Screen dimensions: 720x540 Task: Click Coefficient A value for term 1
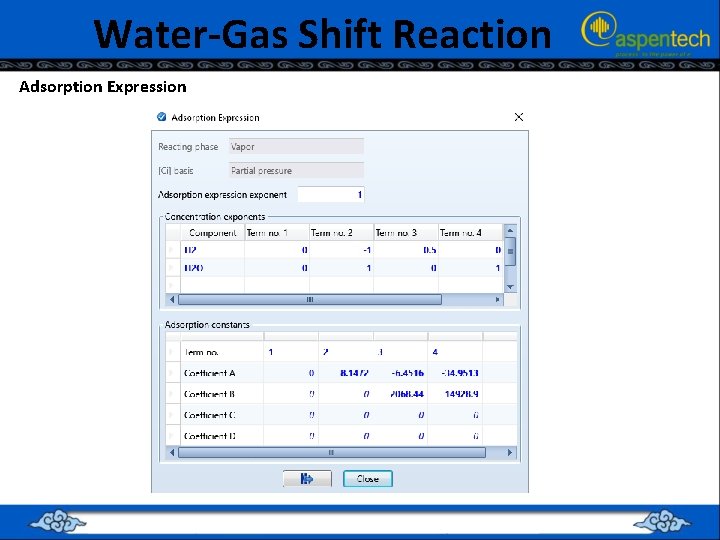coord(291,373)
